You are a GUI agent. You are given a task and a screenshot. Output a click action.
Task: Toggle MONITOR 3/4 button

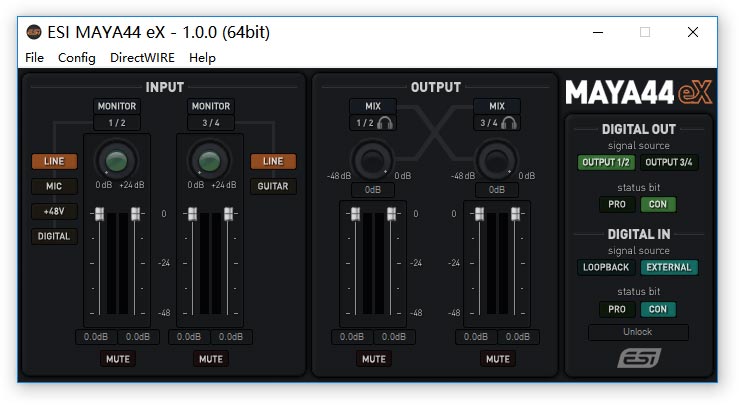pyautogui.click(x=211, y=106)
